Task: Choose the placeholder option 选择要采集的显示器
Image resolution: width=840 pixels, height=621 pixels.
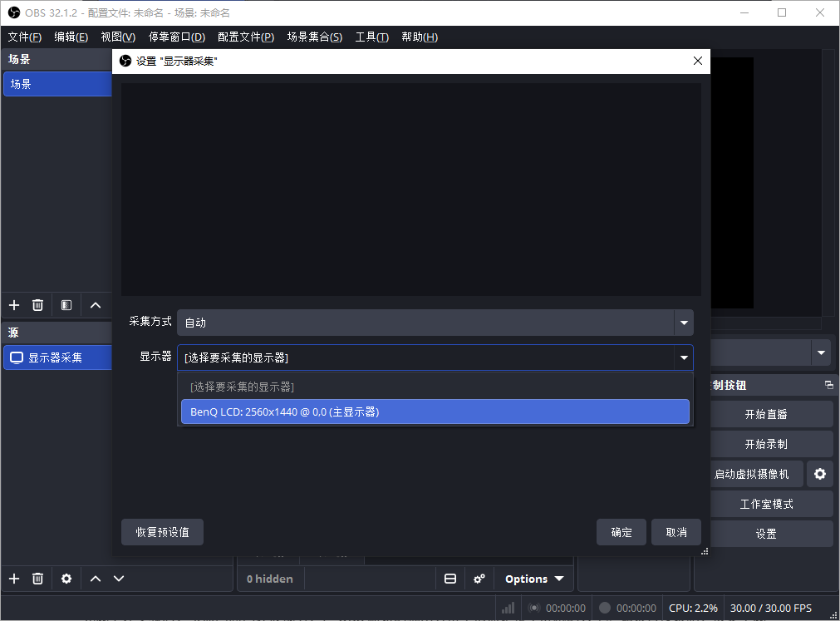Action: tap(435, 387)
